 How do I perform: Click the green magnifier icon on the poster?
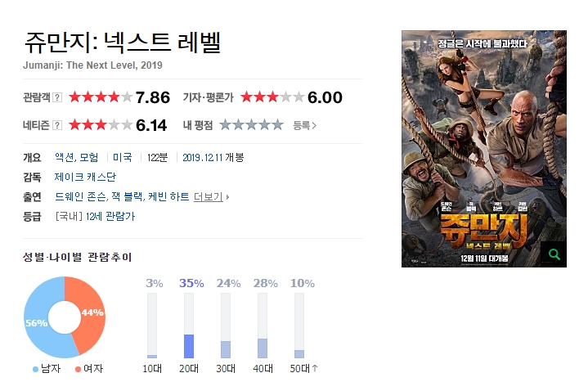554,254
